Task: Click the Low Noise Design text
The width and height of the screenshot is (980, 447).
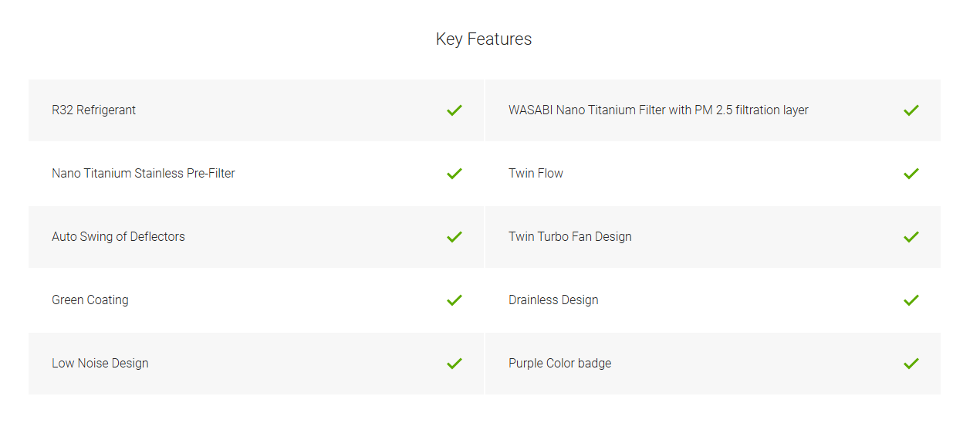Action: pos(100,364)
